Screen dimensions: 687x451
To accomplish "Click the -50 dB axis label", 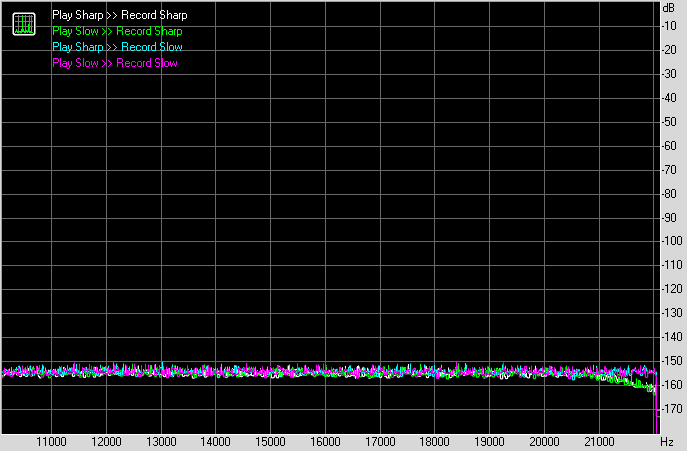I will click(x=670, y=121).
